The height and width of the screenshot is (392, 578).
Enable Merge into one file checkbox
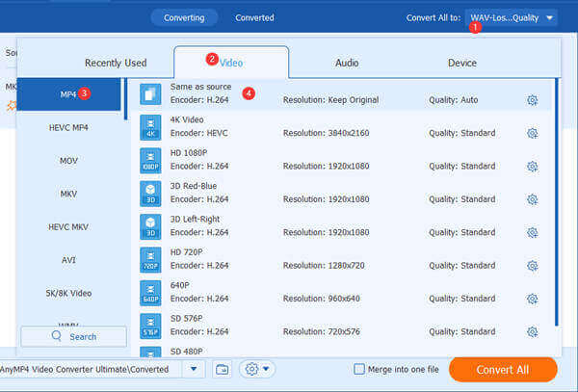(358, 369)
